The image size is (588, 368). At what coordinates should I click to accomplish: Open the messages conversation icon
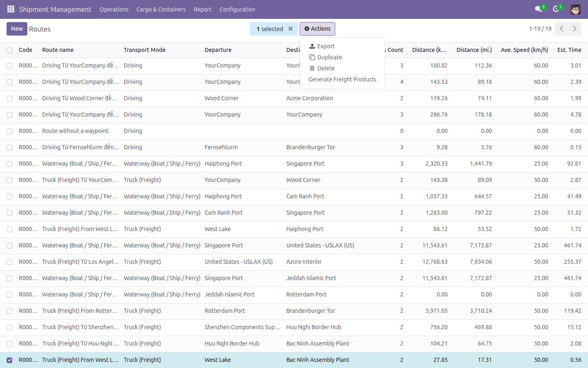pos(539,9)
